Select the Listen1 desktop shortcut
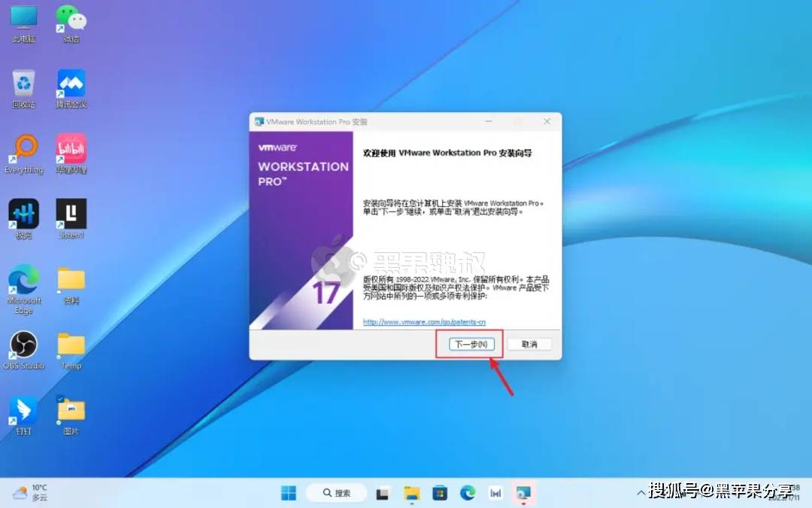 click(x=71, y=220)
